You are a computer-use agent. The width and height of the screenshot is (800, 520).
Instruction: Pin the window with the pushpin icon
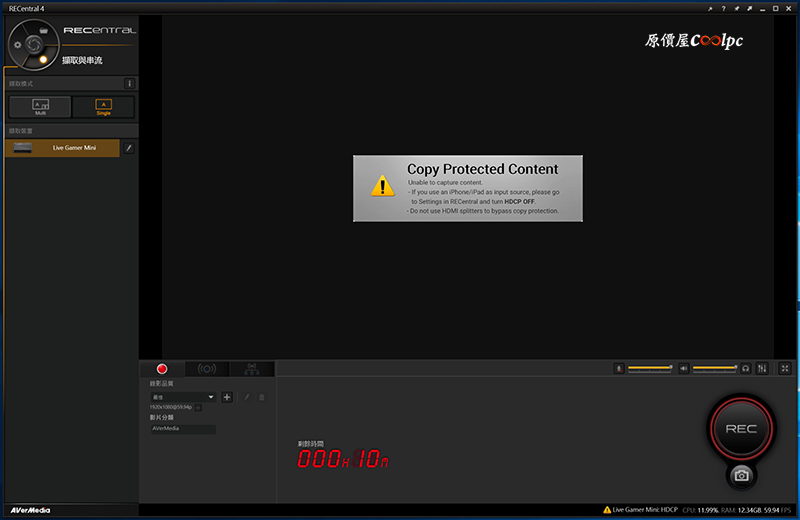point(737,9)
